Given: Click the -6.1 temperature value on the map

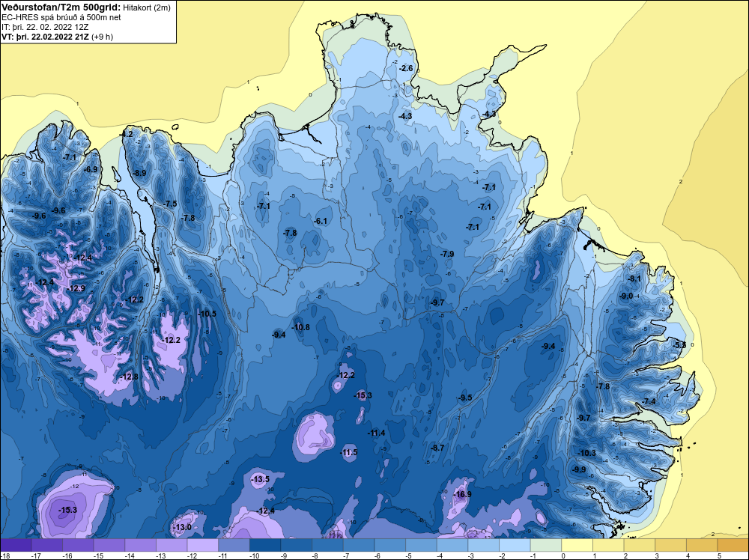Looking at the screenshot, I should click(x=321, y=221).
